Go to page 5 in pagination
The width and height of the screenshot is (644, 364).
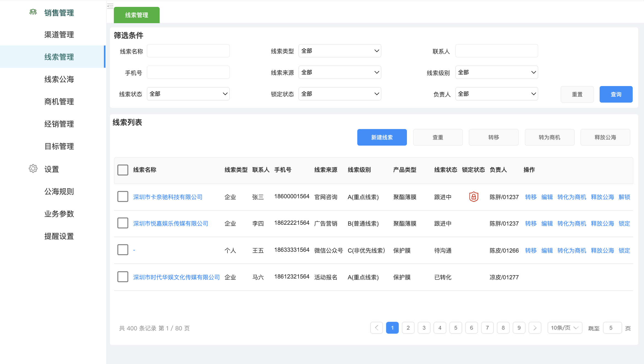tap(456, 328)
